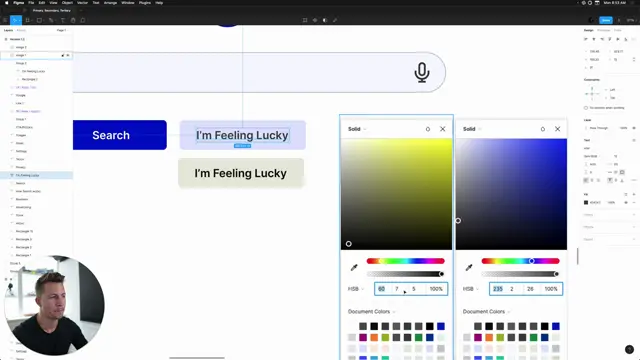Open the Object menu
Screen dimensions: 640x360
pyautogui.click(x=67, y=3)
